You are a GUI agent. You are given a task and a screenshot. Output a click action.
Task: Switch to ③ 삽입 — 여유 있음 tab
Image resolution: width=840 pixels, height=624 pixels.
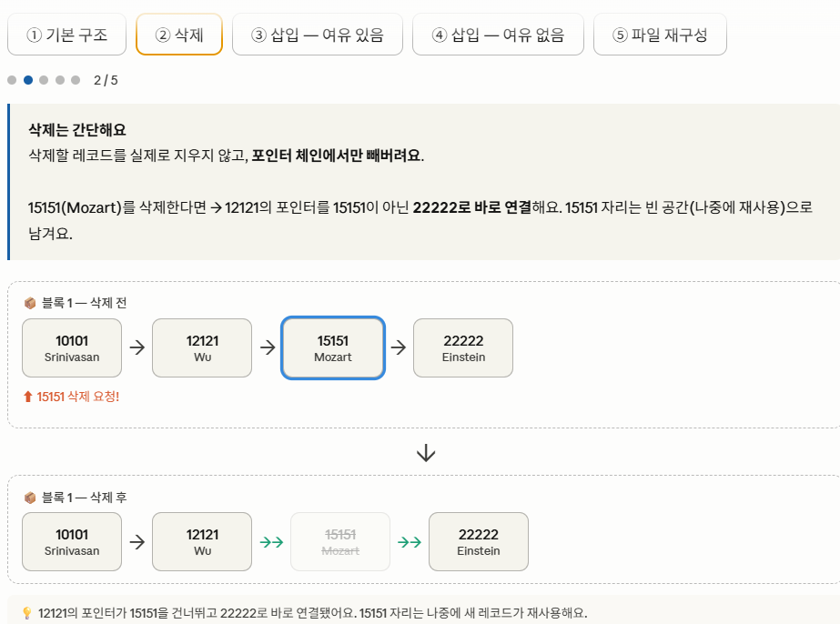pos(317,35)
